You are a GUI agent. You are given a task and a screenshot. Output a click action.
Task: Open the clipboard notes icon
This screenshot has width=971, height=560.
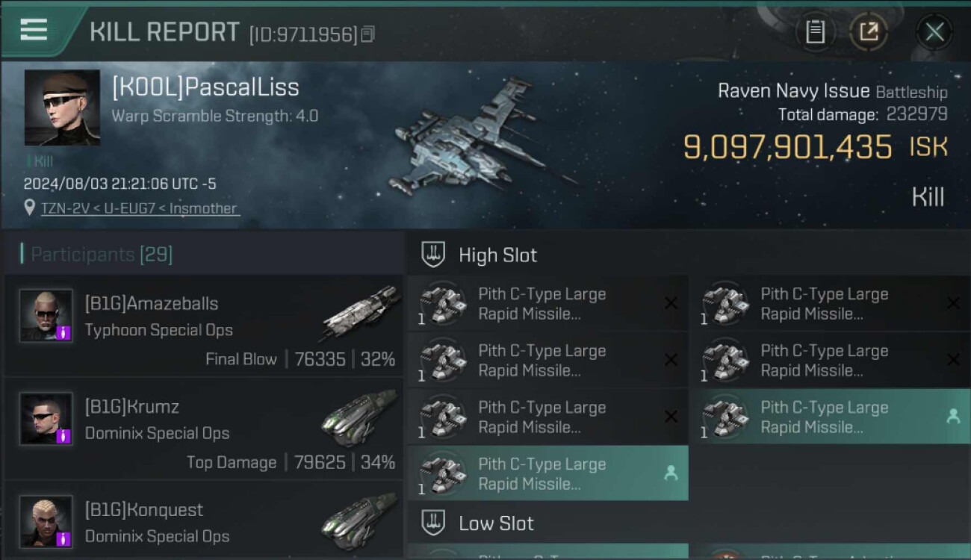[x=815, y=32]
